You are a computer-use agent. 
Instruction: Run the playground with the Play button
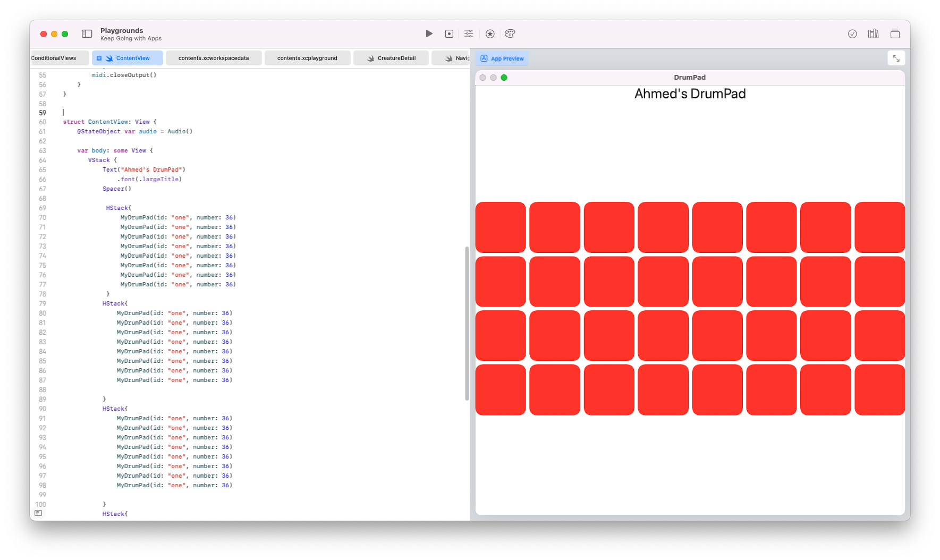pyautogui.click(x=429, y=33)
